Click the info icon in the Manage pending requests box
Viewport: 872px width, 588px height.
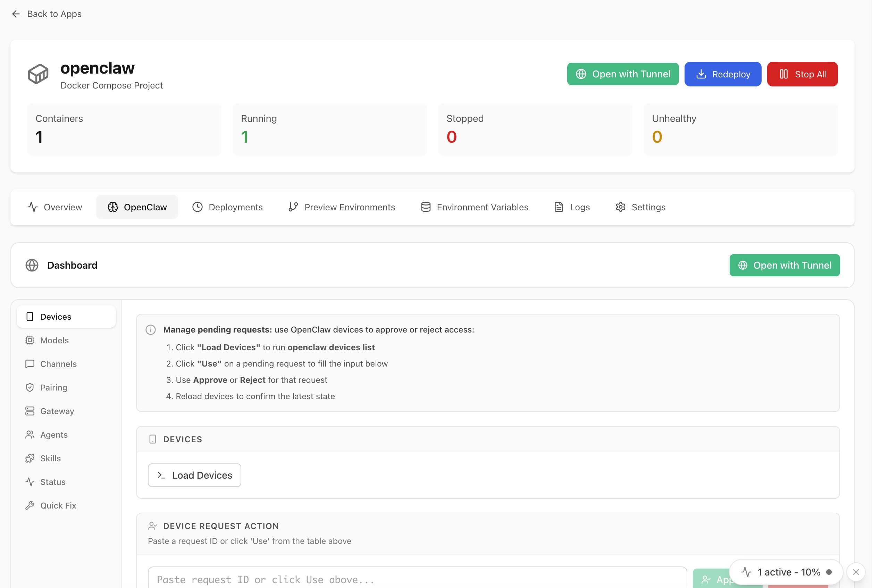pyautogui.click(x=150, y=330)
